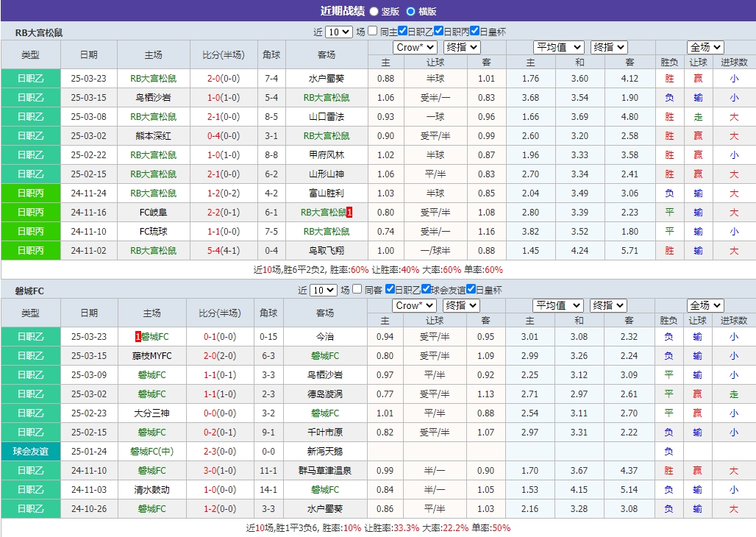Viewport: 756px width, 537px height.
Task: Open the Crow* company dropdown in the top table
Action: click(414, 46)
